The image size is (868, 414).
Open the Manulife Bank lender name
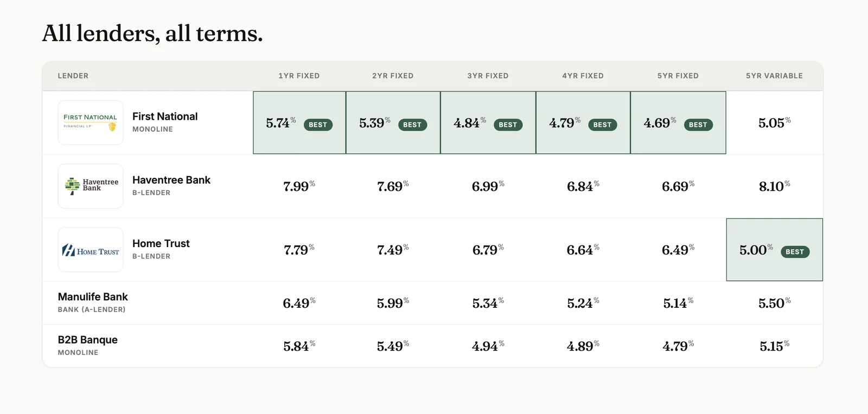(x=93, y=297)
